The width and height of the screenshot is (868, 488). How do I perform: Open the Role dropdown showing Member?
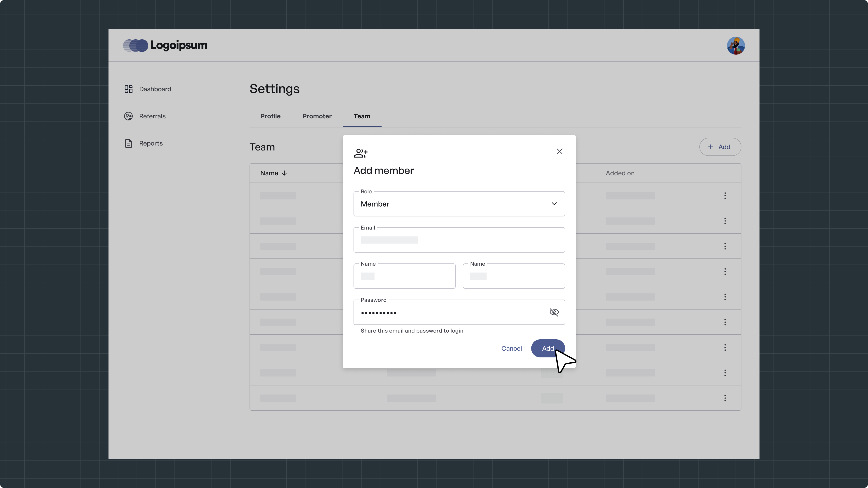point(452,204)
